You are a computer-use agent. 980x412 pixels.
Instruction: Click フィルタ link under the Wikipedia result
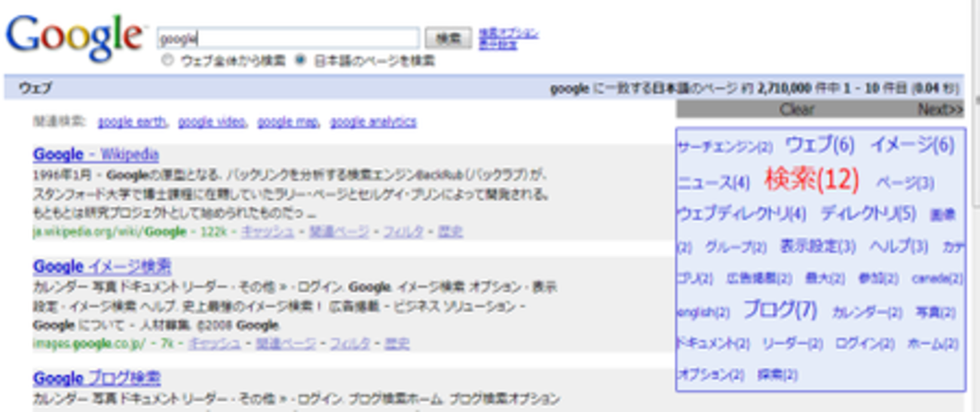click(404, 232)
